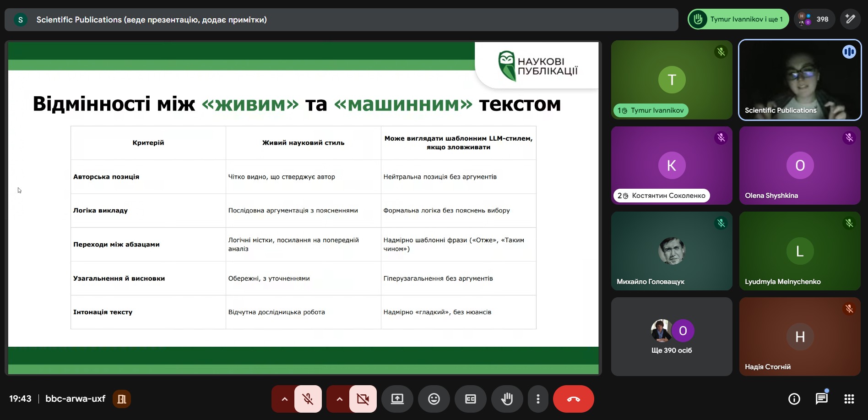Open more options three-dot menu

(x=538, y=399)
